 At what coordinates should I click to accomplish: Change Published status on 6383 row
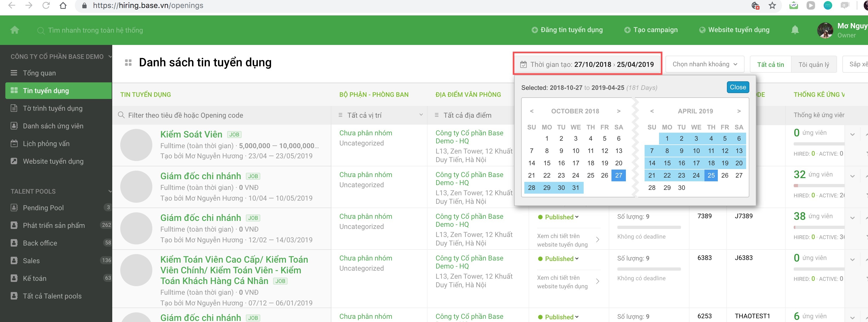click(558, 259)
